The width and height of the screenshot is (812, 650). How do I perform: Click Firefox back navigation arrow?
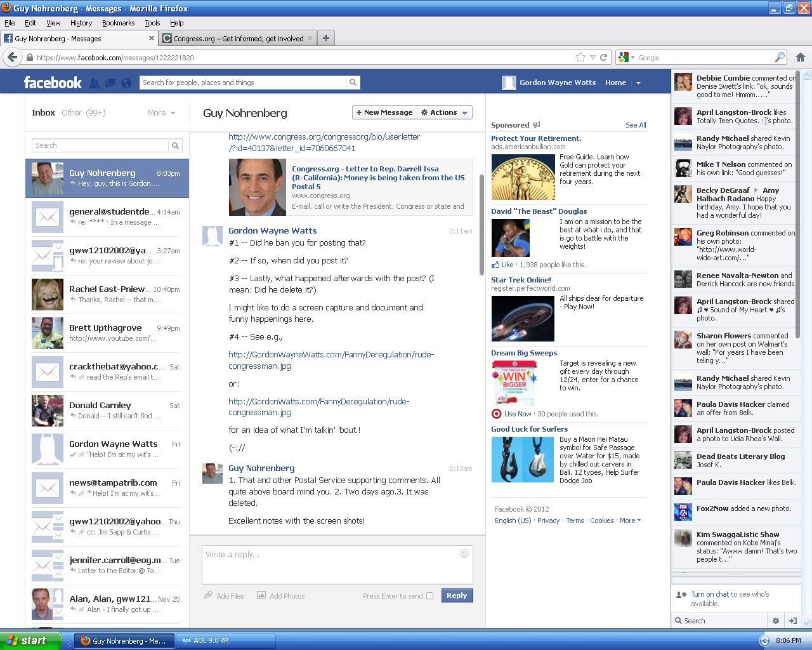tap(12, 57)
